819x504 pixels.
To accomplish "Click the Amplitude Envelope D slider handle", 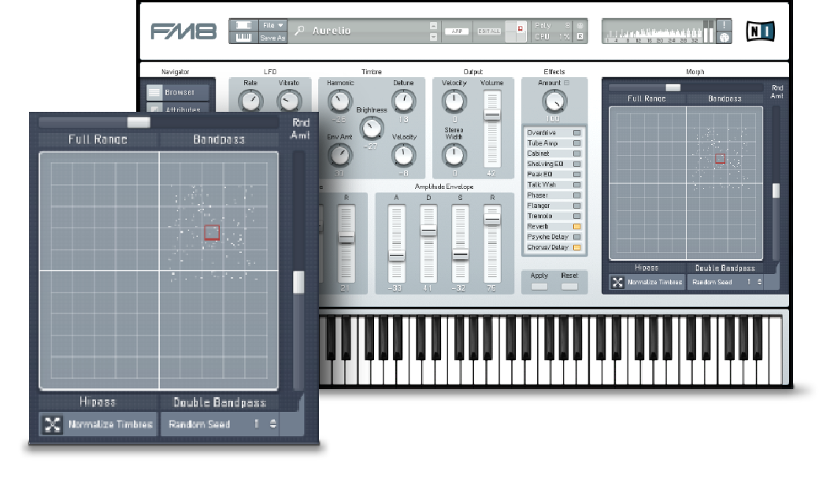I will (428, 230).
